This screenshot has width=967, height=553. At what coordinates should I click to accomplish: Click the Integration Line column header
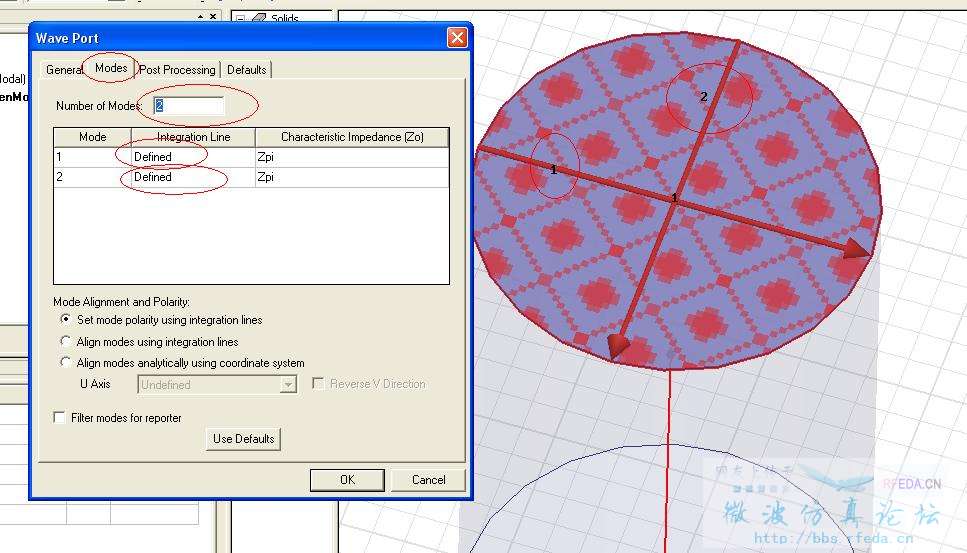click(x=193, y=137)
